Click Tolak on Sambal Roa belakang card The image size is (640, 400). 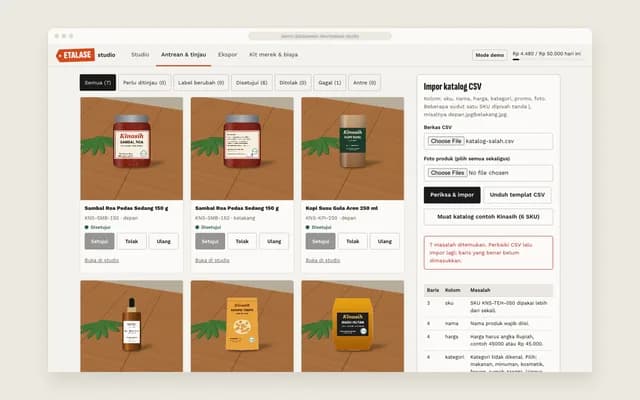pyautogui.click(x=242, y=241)
